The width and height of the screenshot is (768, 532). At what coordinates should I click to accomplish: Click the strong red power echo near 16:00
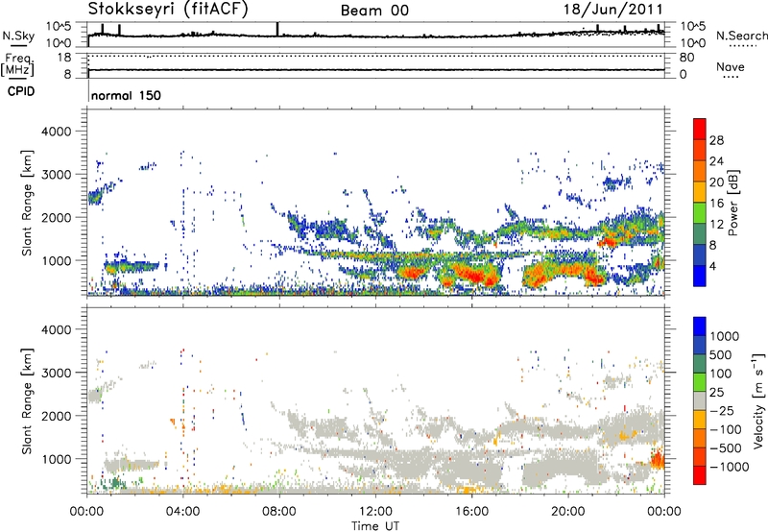(x=472, y=275)
